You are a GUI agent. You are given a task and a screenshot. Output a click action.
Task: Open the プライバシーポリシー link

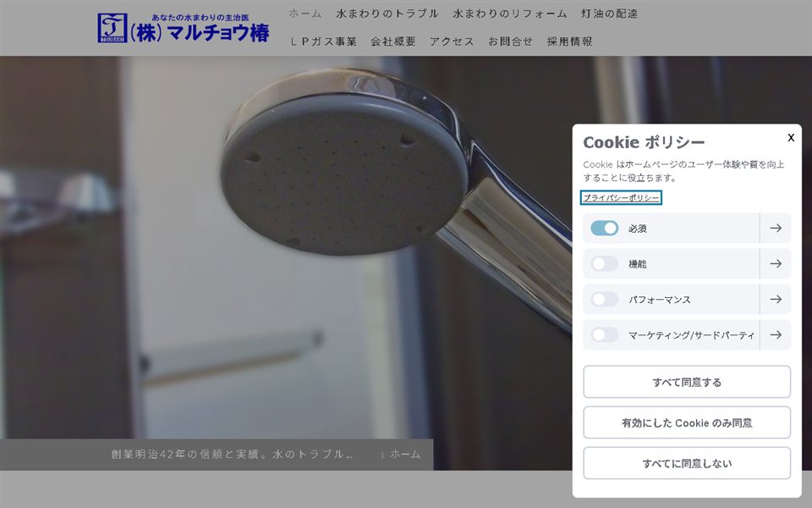[x=621, y=197]
